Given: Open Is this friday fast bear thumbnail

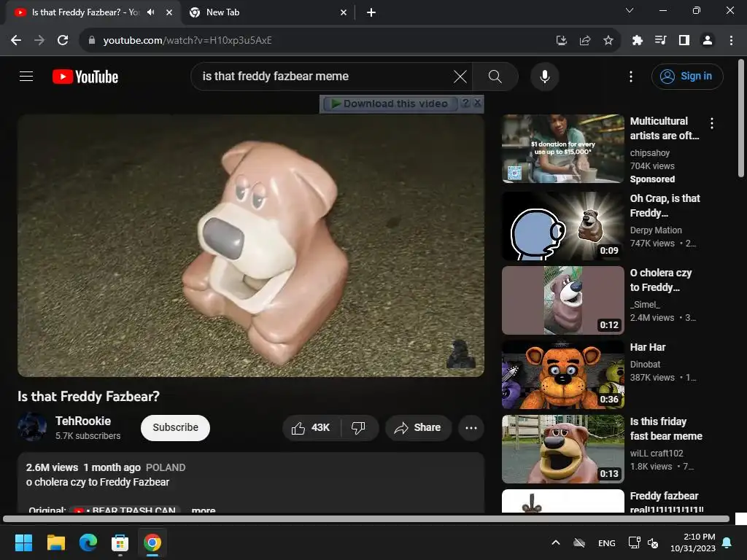Looking at the screenshot, I should pyautogui.click(x=563, y=449).
